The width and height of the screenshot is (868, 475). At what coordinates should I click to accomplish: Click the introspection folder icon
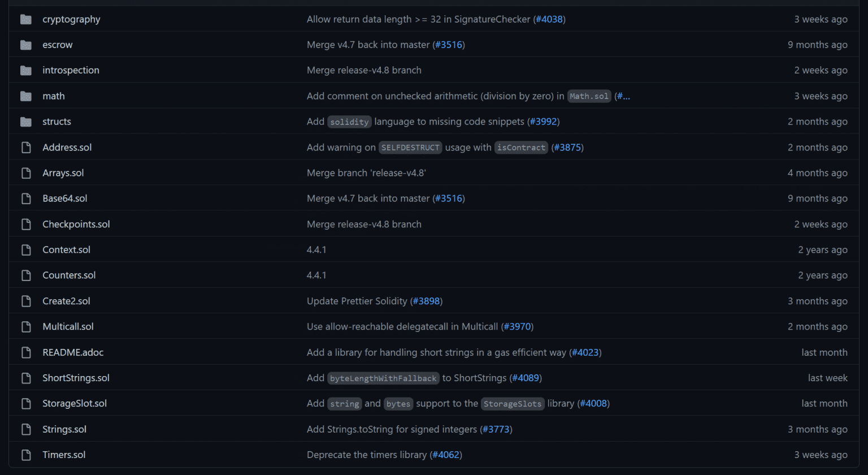coord(25,70)
